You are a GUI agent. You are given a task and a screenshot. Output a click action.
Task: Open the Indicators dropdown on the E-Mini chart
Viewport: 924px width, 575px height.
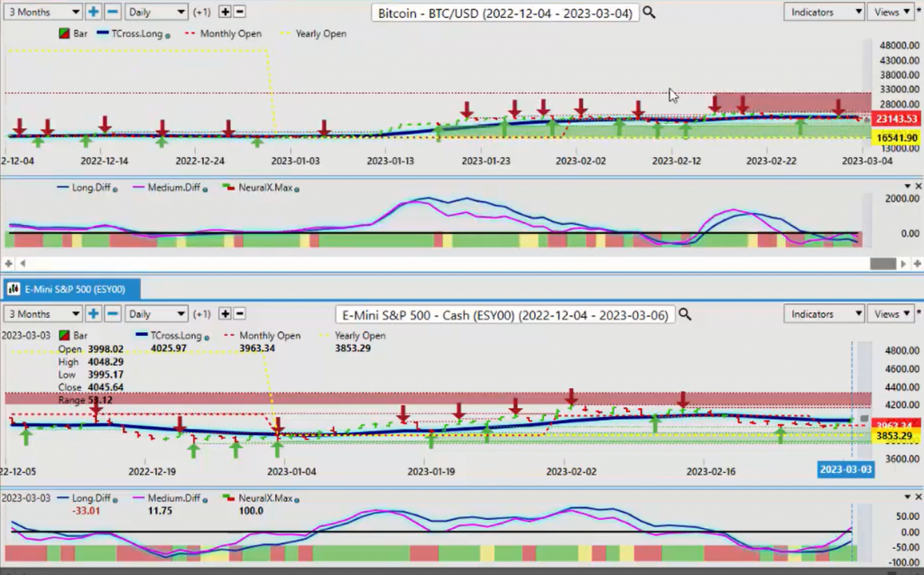pos(824,314)
